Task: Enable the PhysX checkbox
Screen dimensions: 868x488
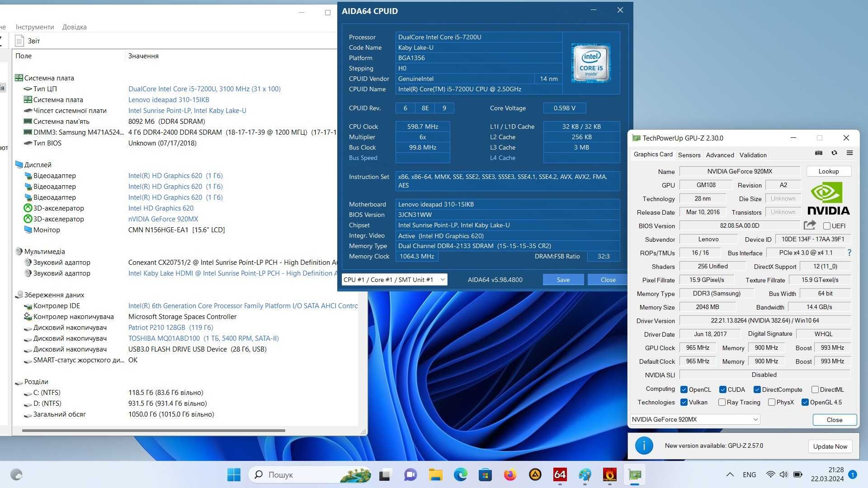Action: [772, 402]
